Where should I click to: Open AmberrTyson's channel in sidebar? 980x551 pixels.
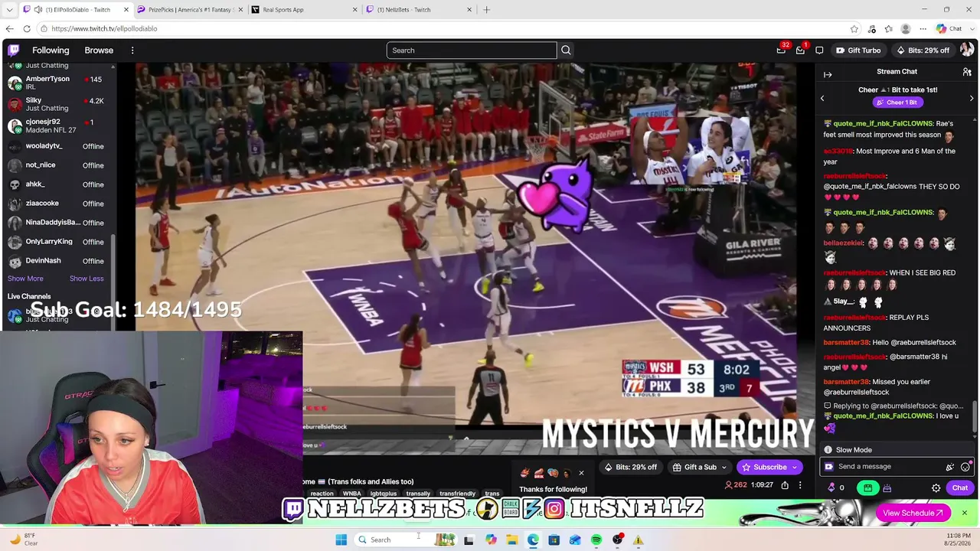(58, 83)
